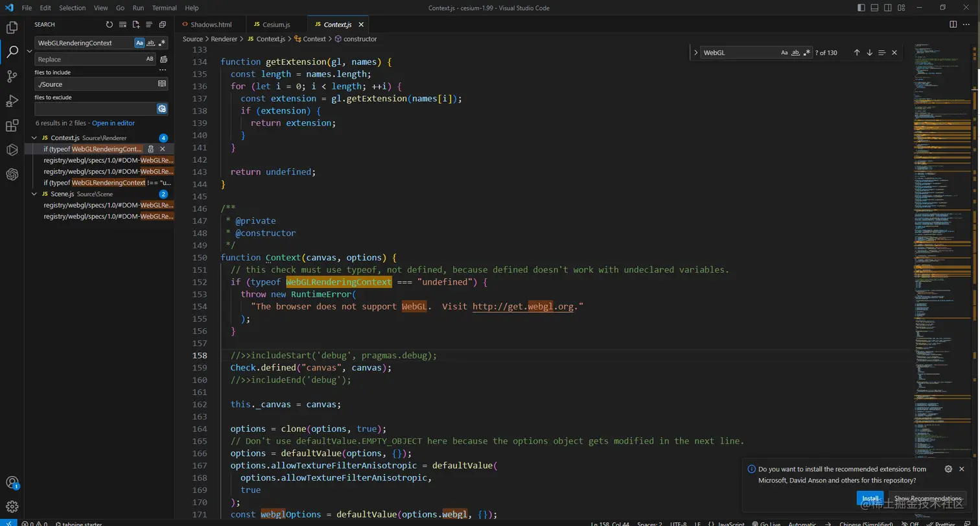View search results as tree
Screen dimensions: 980x526
(149, 25)
